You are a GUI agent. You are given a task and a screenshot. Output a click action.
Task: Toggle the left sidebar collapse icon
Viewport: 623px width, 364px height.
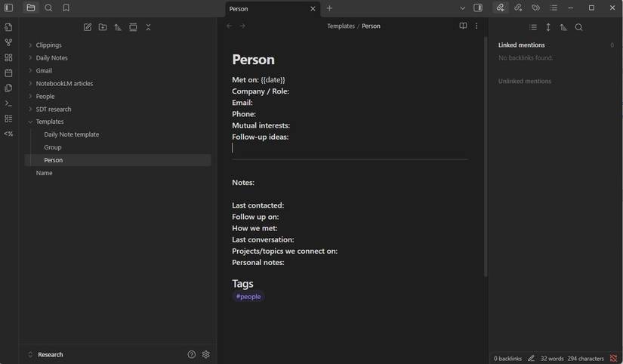tap(8, 8)
